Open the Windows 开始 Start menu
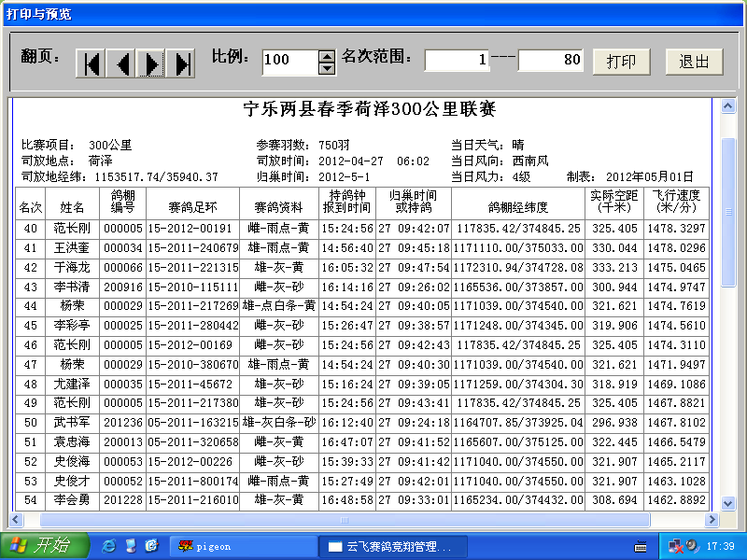Screen dimensions: 747x560 [44, 545]
